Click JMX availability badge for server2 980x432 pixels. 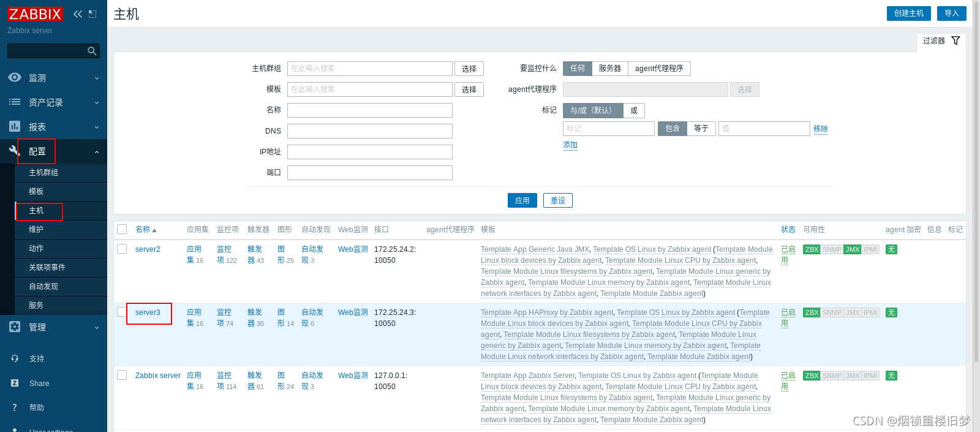point(852,249)
